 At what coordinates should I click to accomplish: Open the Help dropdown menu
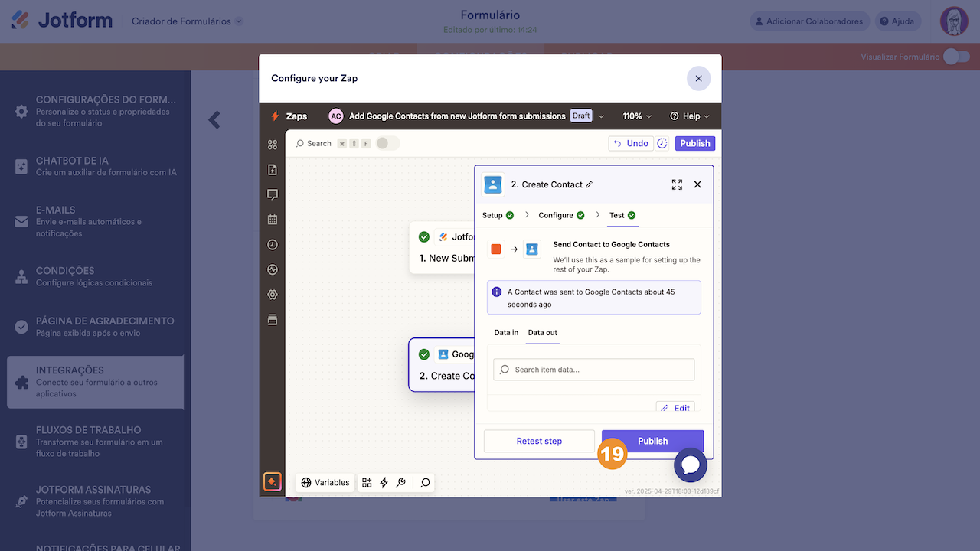[690, 116]
